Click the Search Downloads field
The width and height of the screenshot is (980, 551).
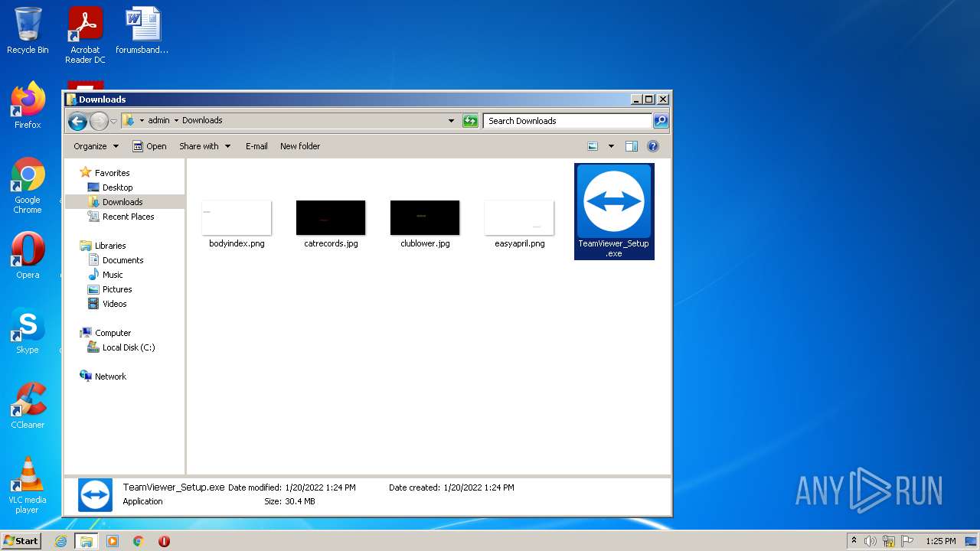tap(567, 121)
